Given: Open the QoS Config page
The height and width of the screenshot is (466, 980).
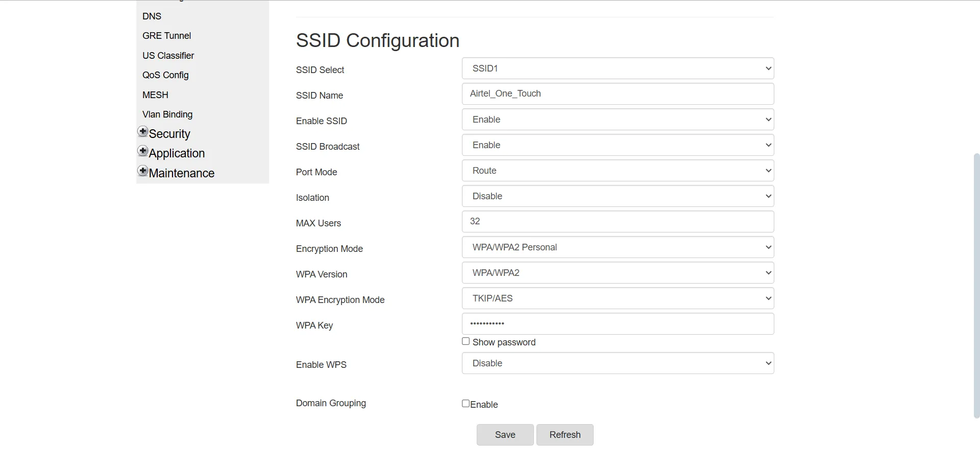Looking at the screenshot, I should 165,75.
